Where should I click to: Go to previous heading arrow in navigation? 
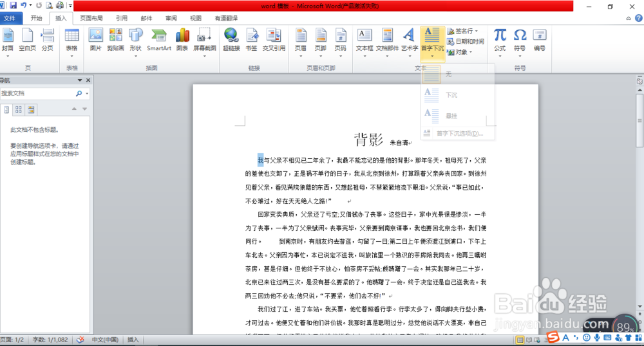coord(74,109)
